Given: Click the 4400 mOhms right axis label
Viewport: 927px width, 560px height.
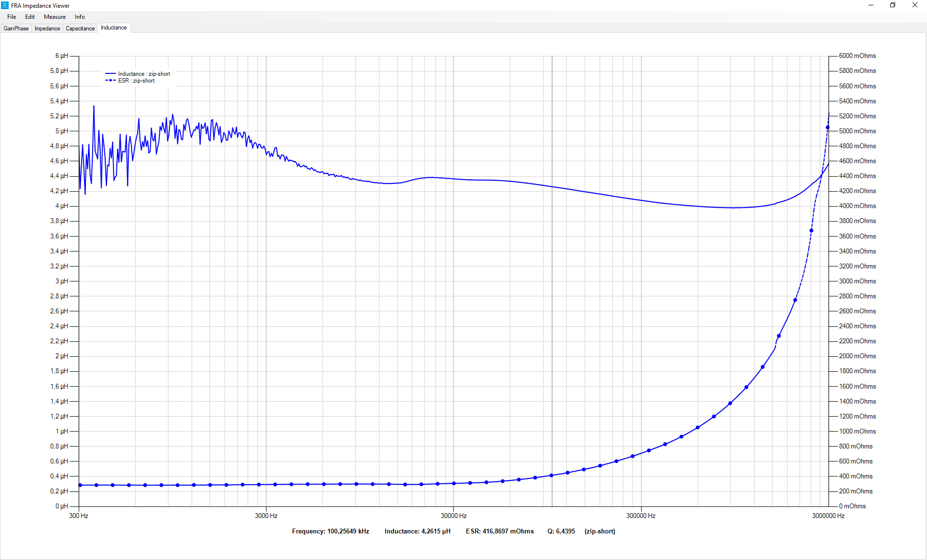Looking at the screenshot, I should [857, 176].
